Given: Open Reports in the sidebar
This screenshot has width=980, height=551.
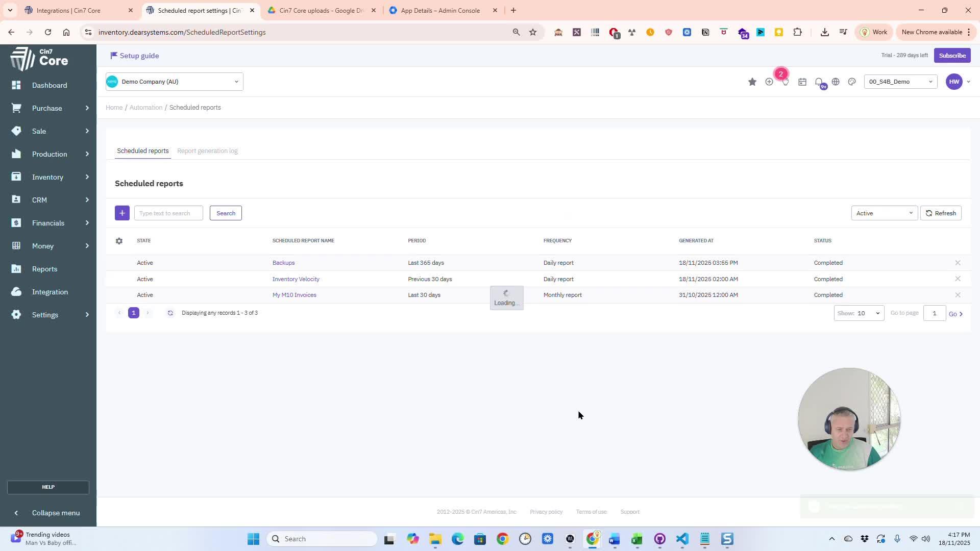Looking at the screenshot, I should tap(44, 269).
